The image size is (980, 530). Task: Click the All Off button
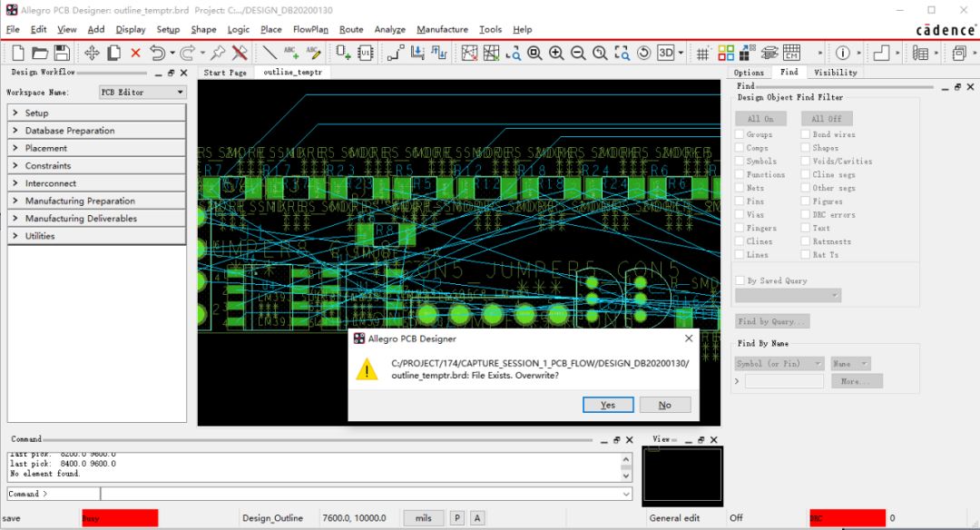pos(827,119)
